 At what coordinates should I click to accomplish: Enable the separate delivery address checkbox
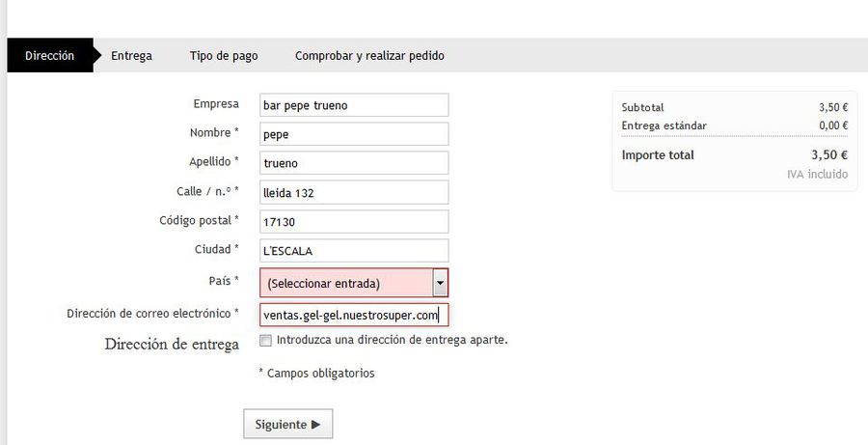click(265, 341)
